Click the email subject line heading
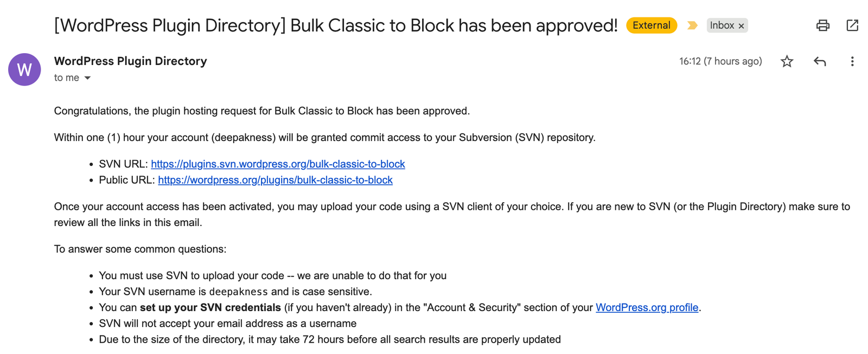Screen dimensions: 868x354 (x=335, y=25)
